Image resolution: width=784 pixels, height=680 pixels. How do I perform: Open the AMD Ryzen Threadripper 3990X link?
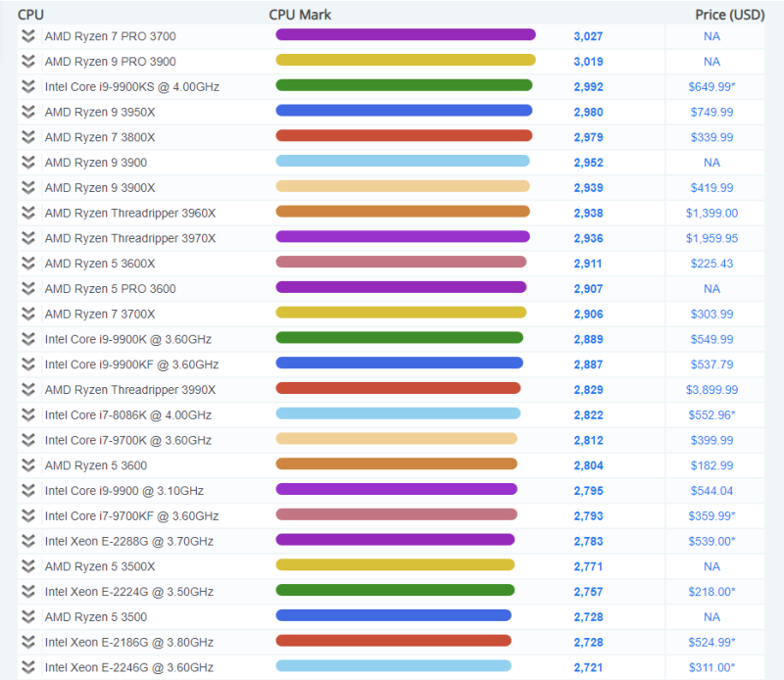(130, 390)
